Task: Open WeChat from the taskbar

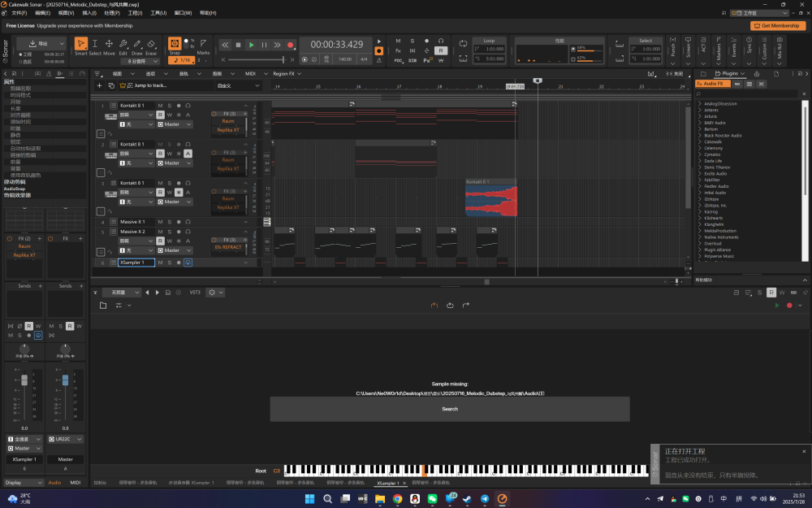Action: click(x=432, y=499)
